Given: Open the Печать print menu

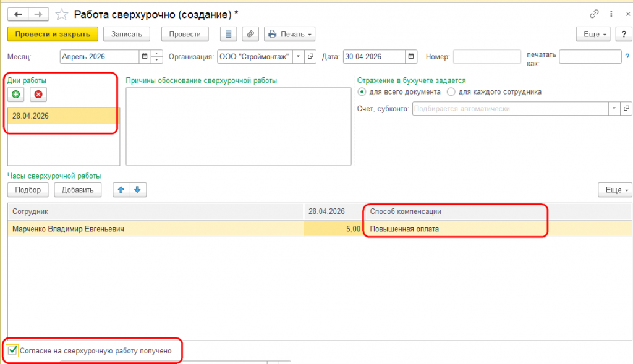Looking at the screenshot, I should coord(289,35).
